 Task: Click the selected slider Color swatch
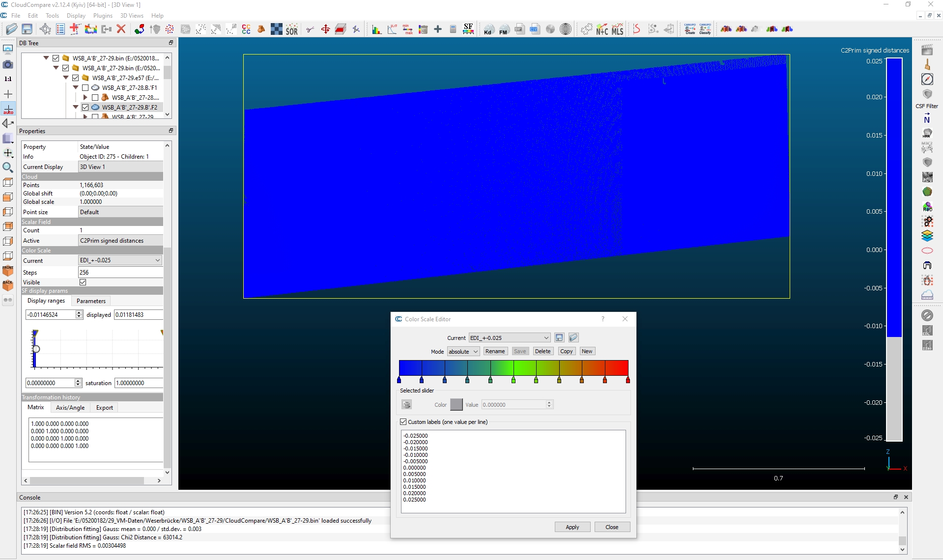(457, 405)
